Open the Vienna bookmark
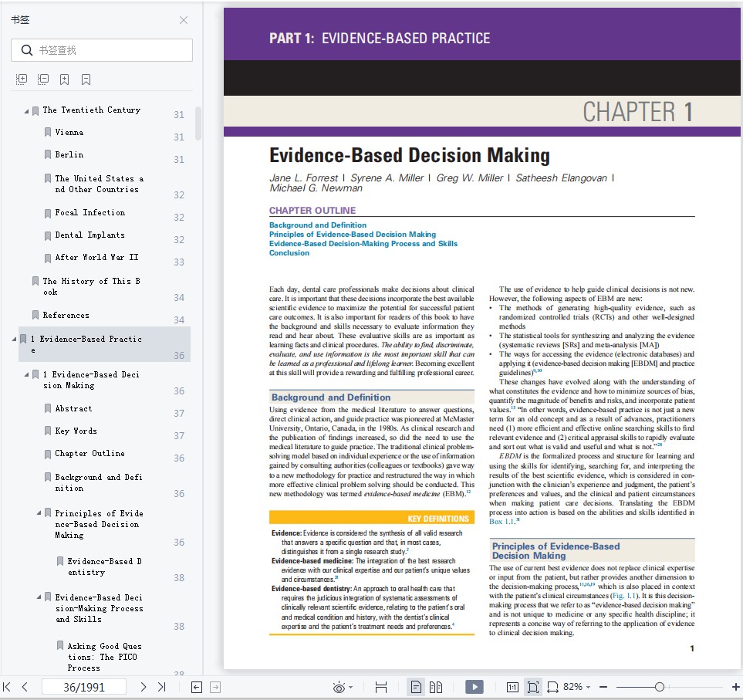This screenshot has height=700, width=743. [69, 132]
